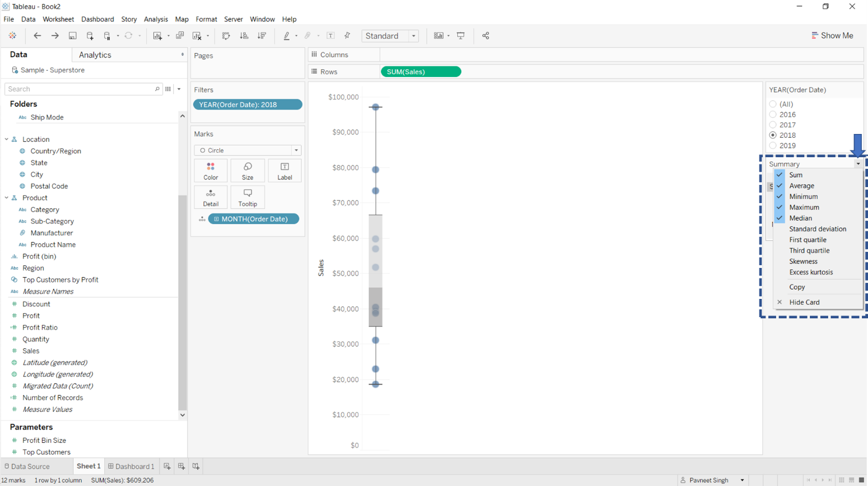Uncheck Median in the Summary menu
Viewport: 868px width, 486px height.
818,218
